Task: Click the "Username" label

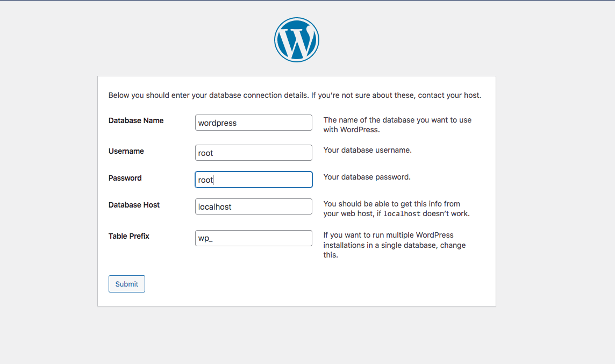Action: click(x=126, y=151)
